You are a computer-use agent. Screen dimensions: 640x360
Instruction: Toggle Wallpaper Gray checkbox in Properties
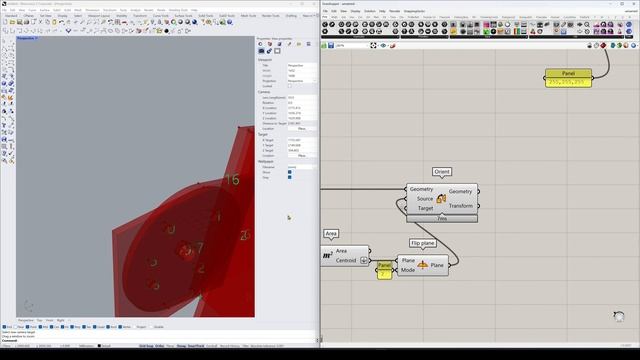point(290,178)
